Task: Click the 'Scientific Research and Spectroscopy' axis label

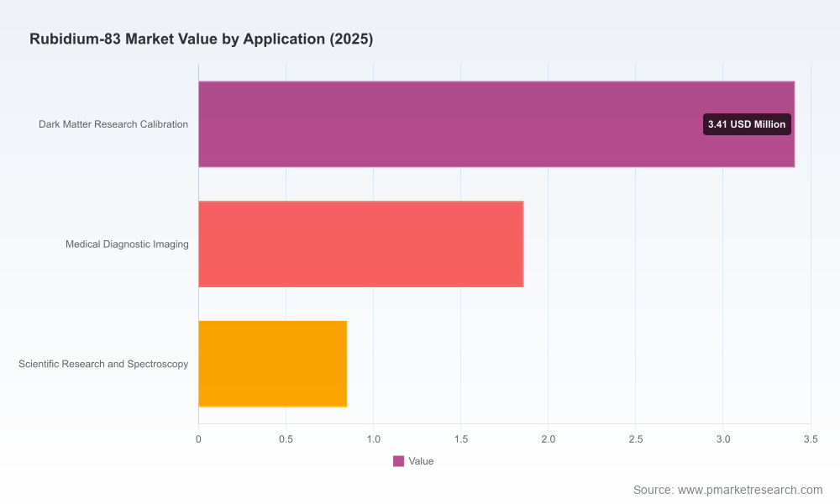Action: pos(103,365)
